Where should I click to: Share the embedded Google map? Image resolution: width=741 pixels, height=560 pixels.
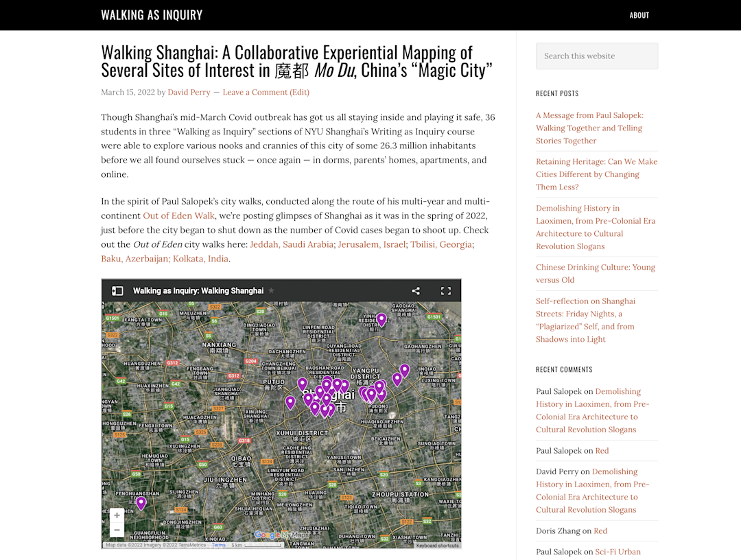[416, 291]
